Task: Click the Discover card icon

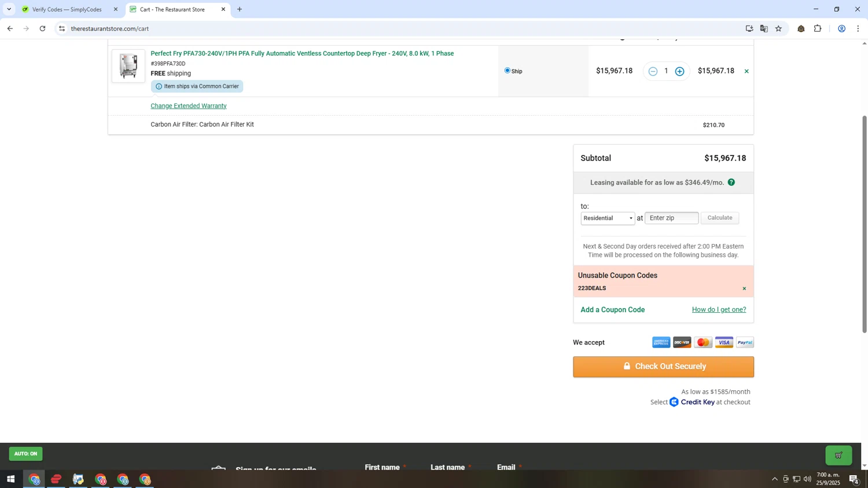Action: click(682, 342)
